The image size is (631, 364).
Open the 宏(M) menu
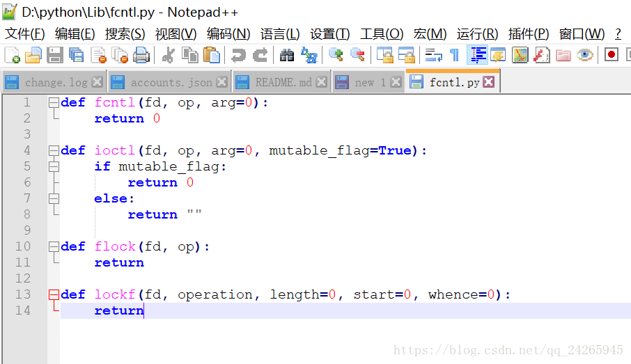[430, 34]
